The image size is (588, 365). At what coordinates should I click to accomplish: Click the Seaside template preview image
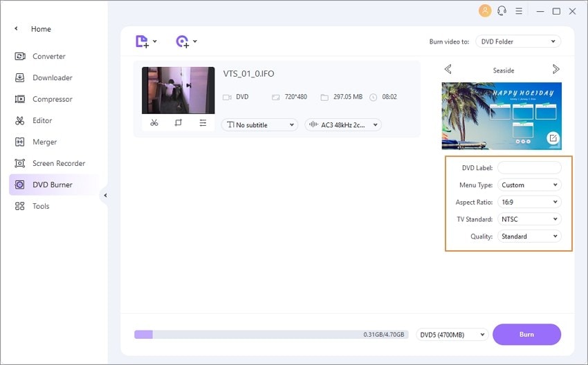pyautogui.click(x=502, y=116)
